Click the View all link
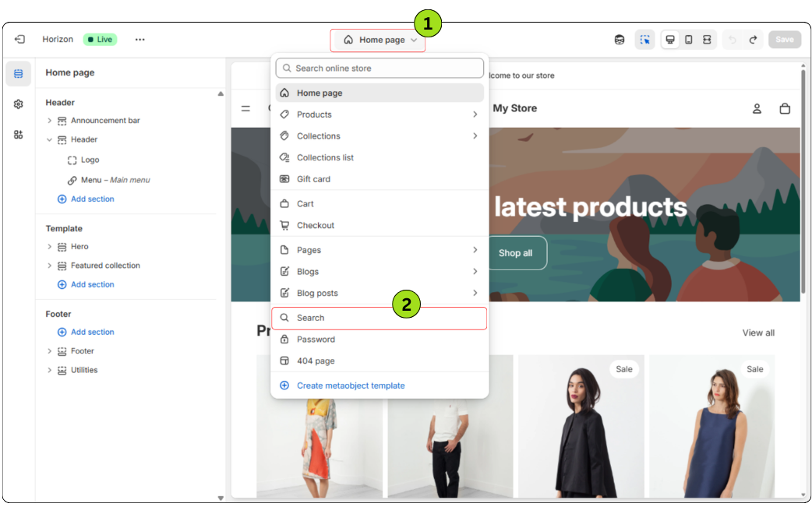The image size is (812, 507). [758, 333]
